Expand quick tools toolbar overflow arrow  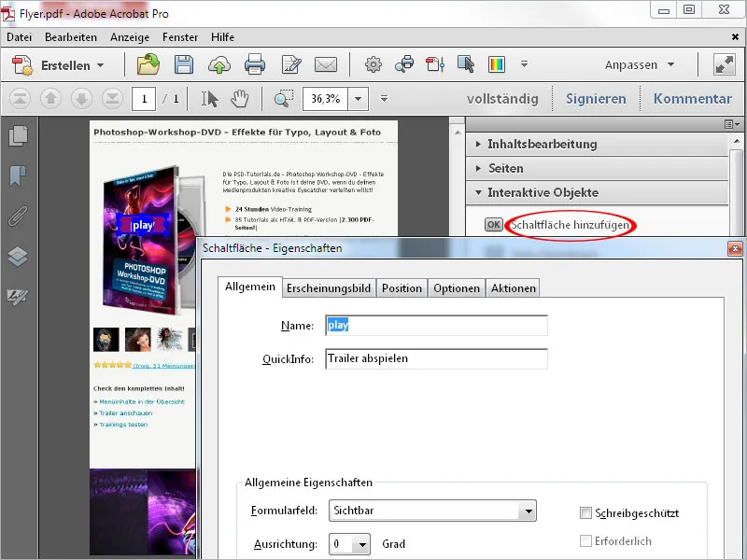tap(524, 63)
